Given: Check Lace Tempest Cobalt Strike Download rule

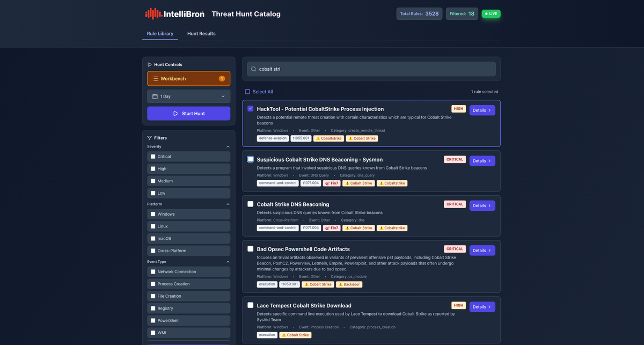Looking at the screenshot, I should click(251, 305).
